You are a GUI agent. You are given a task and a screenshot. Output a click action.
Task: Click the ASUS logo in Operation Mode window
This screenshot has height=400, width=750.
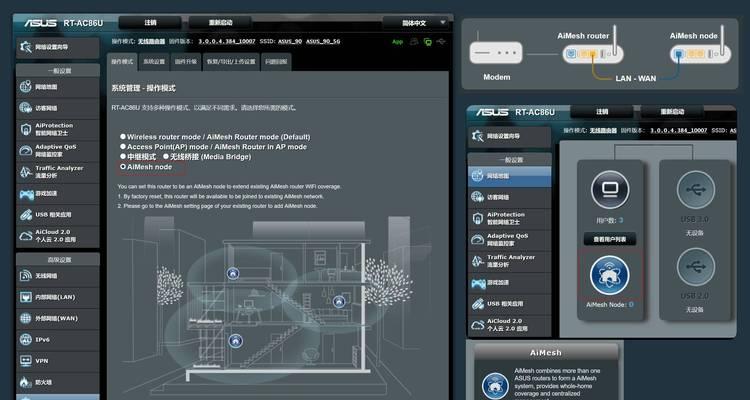coord(41,23)
